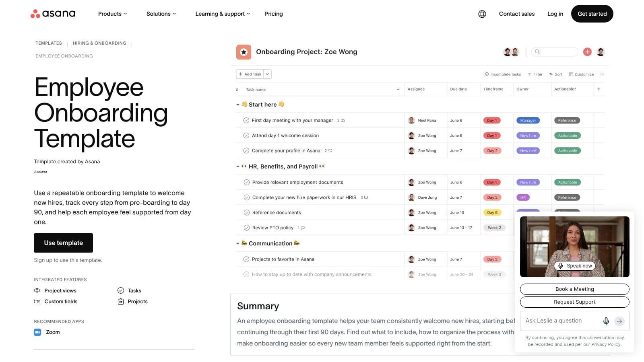Click the Asana logo in header
The image size is (644, 362).
53,14
